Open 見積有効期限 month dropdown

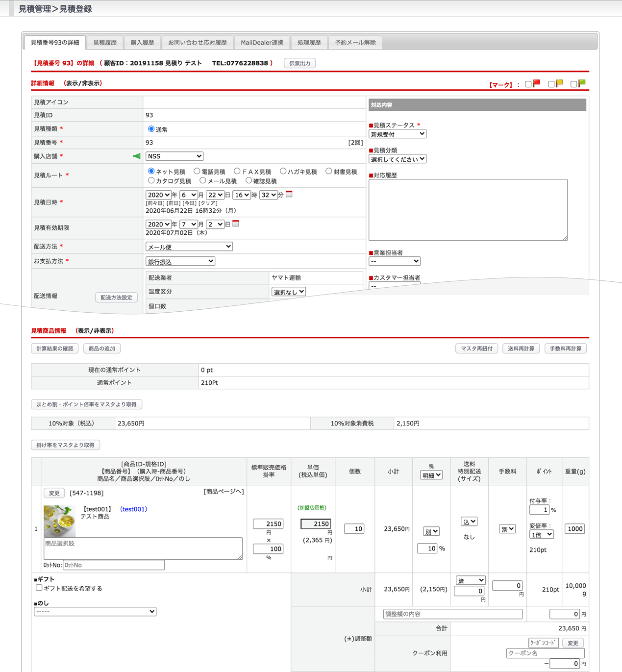[189, 224]
